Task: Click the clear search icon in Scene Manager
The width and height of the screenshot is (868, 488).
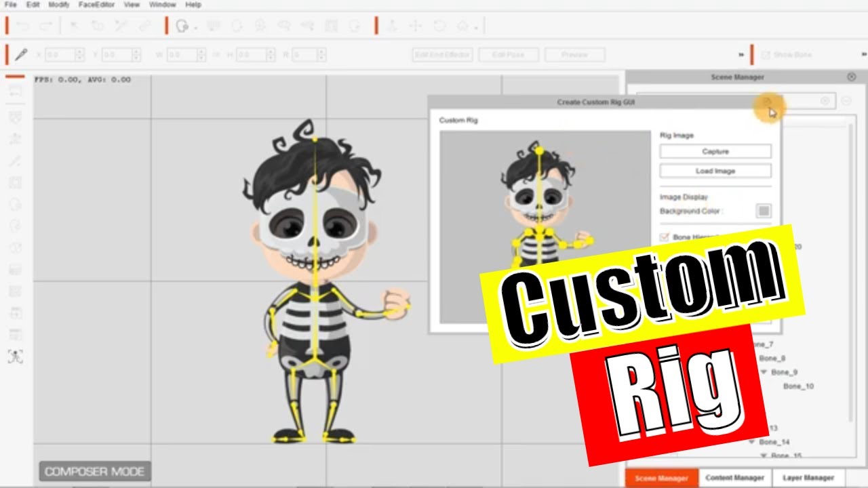Action: coord(825,101)
